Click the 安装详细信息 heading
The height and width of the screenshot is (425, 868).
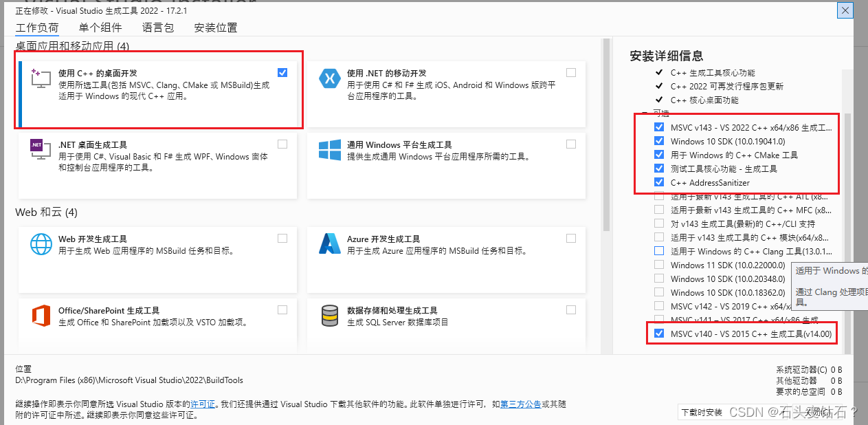666,56
